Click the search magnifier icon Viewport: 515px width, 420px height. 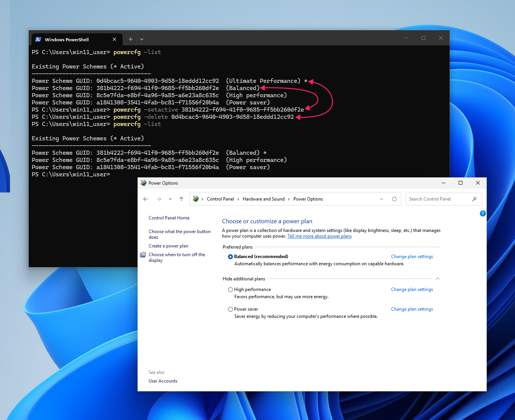pos(474,199)
